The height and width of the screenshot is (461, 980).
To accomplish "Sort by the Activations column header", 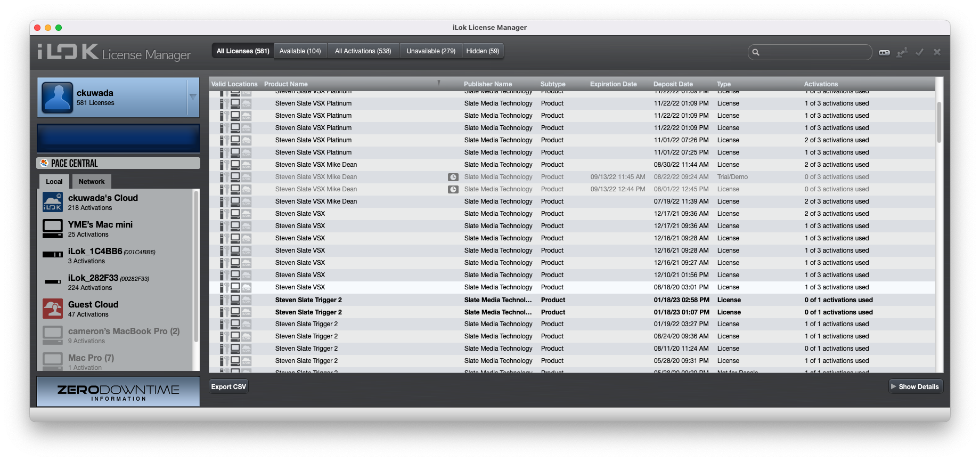I will [821, 84].
